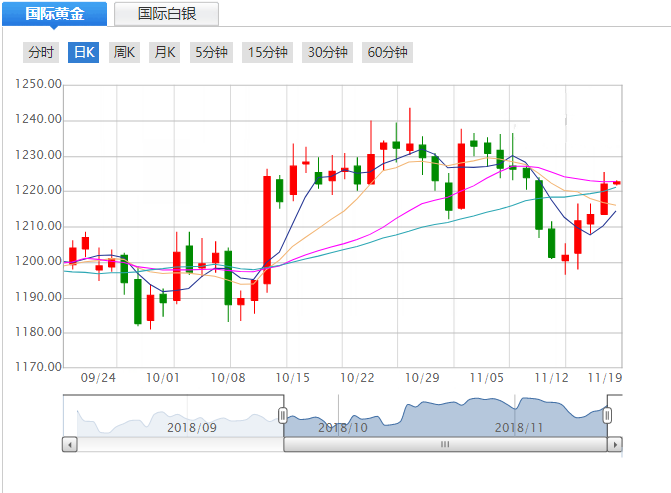Switch to the 国际黄金 tab
Viewport: 671px width, 493px height.
tap(54, 14)
